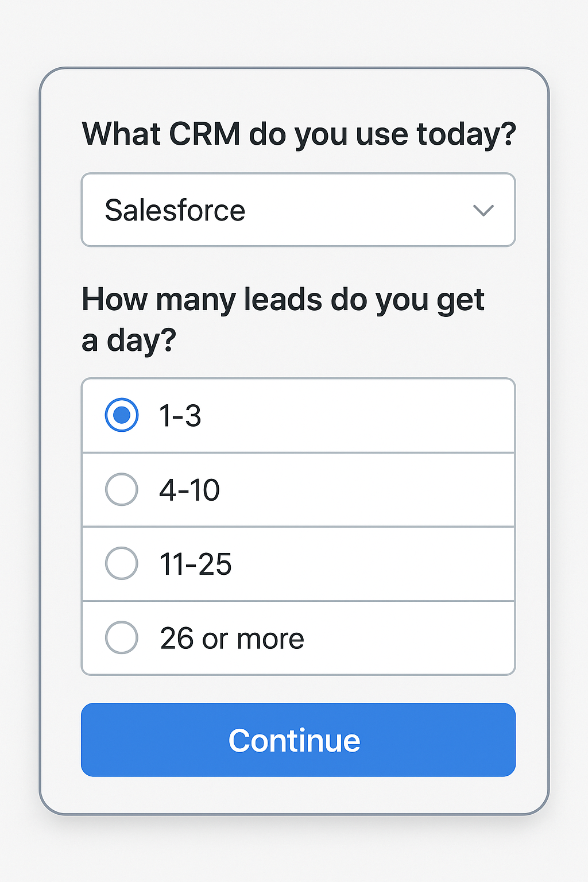Screen dimensions: 588x882
Task: Click the Salesforce selected value text
Action: pyautogui.click(x=175, y=210)
